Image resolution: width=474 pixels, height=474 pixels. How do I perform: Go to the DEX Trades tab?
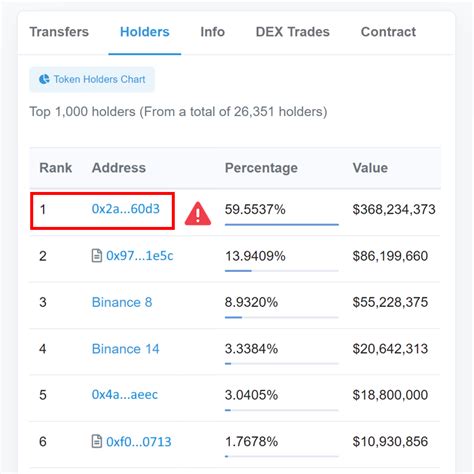(x=292, y=32)
